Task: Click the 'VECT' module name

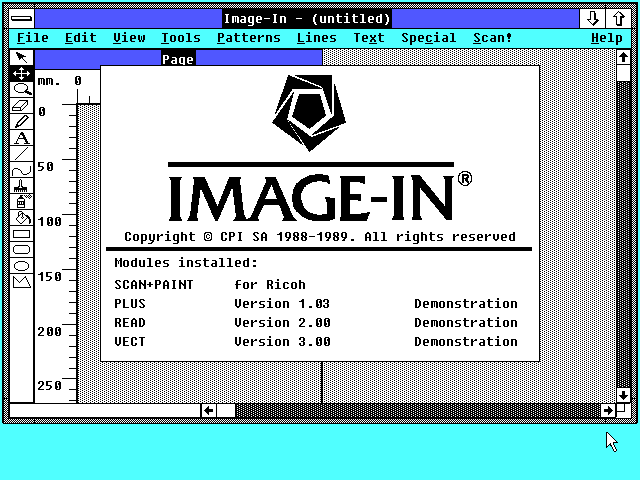Action: click(x=130, y=342)
